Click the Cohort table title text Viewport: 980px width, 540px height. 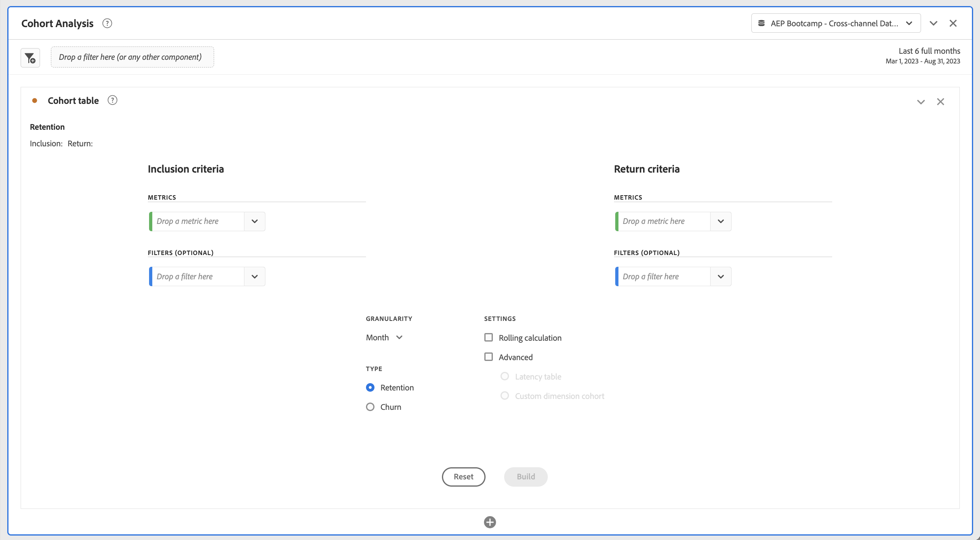pos(73,101)
